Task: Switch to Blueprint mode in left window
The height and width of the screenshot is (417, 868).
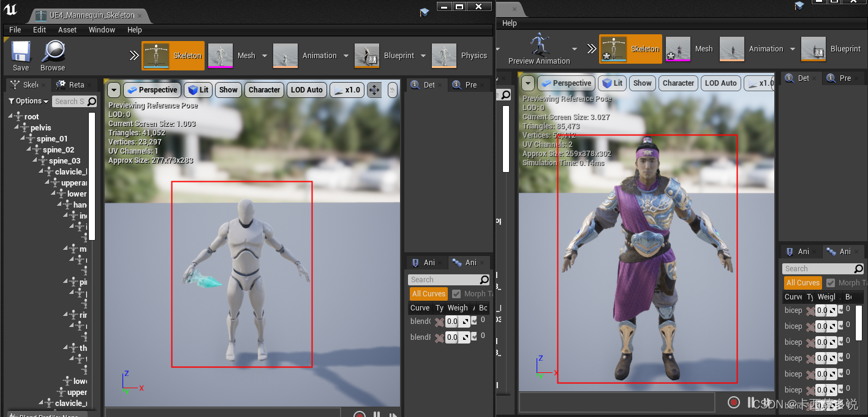Action: pyautogui.click(x=385, y=55)
